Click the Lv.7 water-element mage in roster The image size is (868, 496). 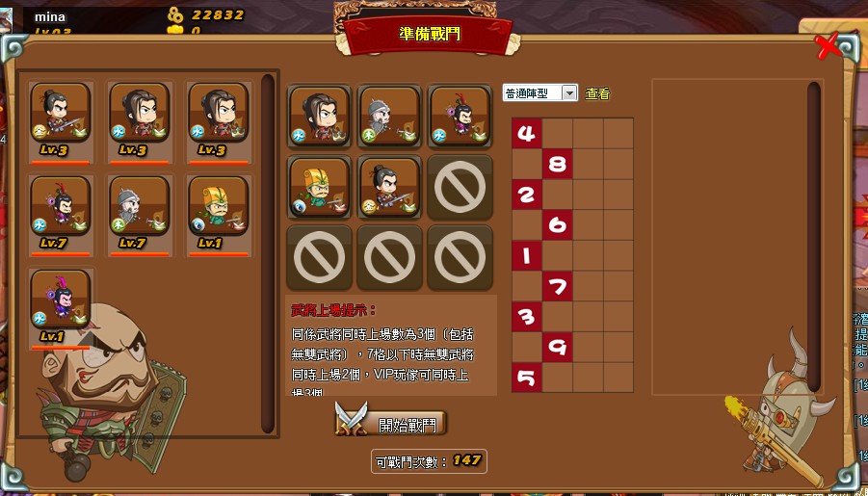click(61, 206)
